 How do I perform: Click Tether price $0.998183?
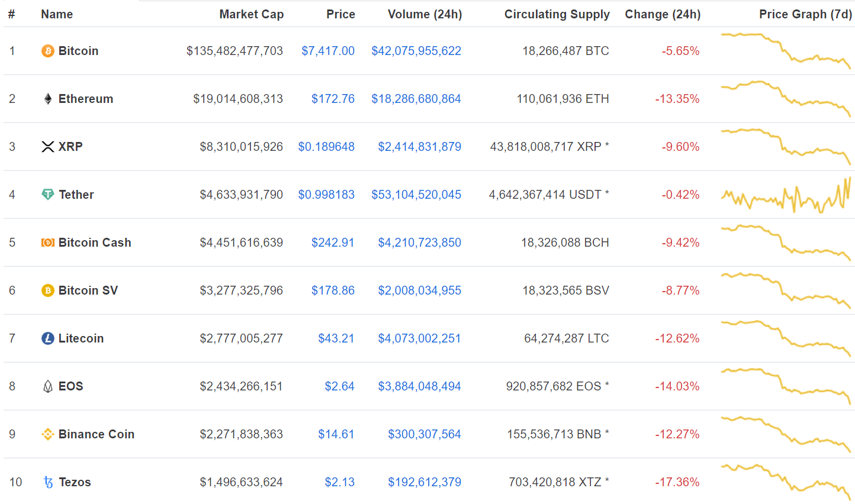pos(326,195)
